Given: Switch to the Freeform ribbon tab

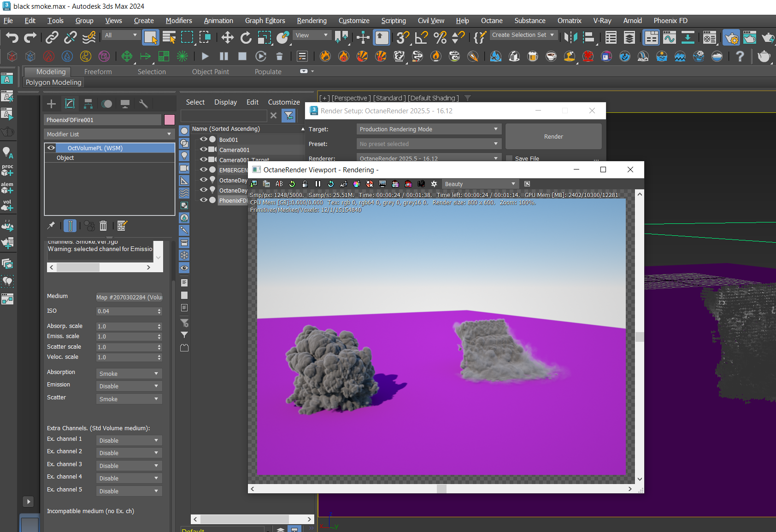Looking at the screenshot, I should [98, 72].
